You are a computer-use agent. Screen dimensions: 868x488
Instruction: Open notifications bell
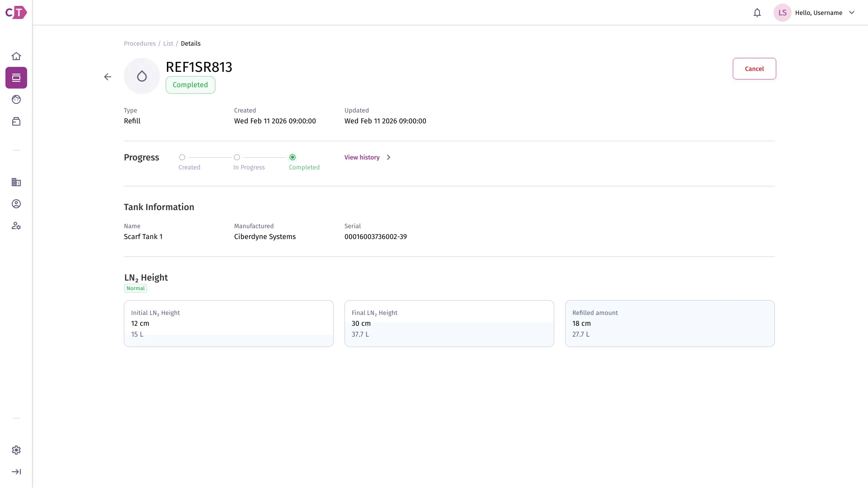(x=757, y=13)
